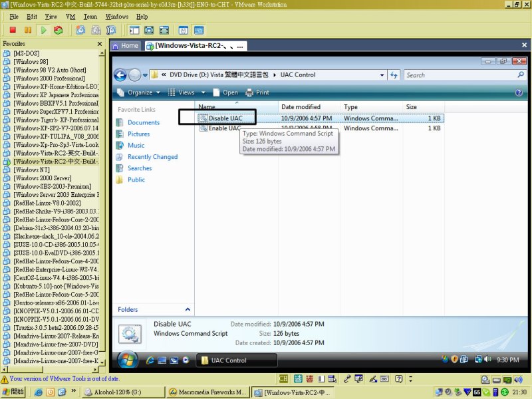Screen dimensions: 532x399
Task: Switch to the Home tab
Action: pyautogui.click(x=126, y=46)
